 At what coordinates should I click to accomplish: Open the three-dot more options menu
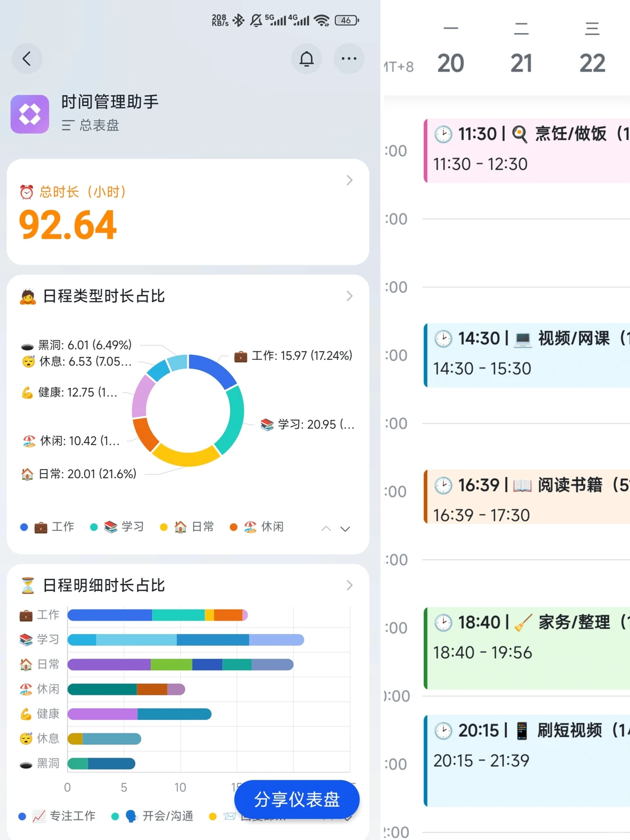(349, 58)
